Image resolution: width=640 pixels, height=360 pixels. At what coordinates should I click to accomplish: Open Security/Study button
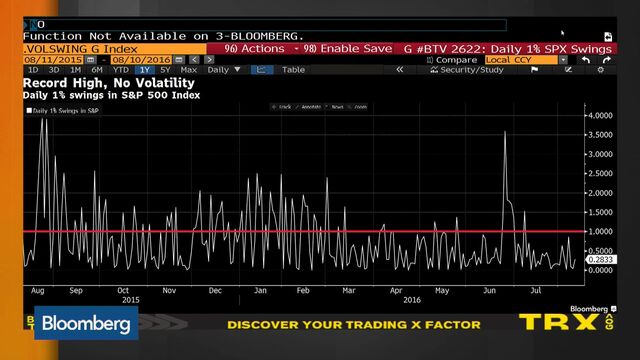coord(467,70)
